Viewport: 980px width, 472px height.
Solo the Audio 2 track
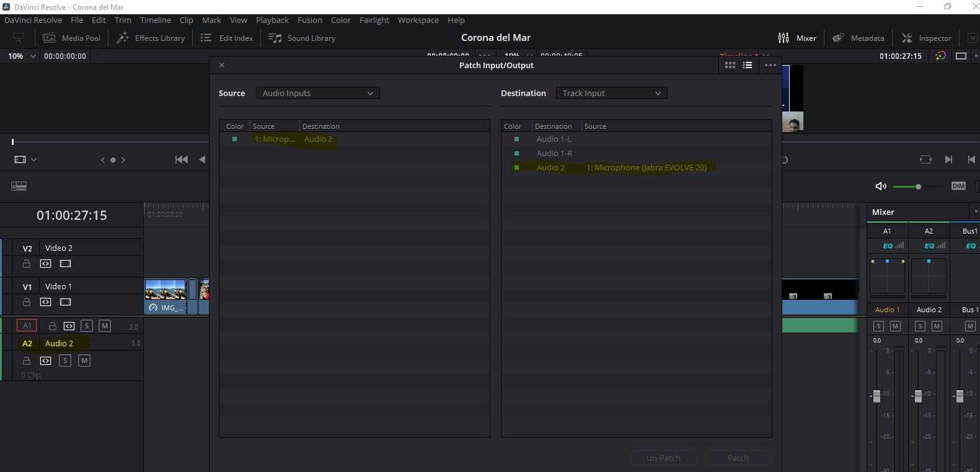pyautogui.click(x=64, y=361)
